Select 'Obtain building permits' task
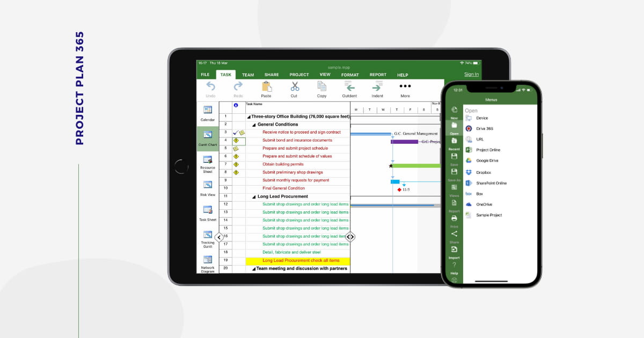The image size is (644, 338). click(x=283, y=164)
